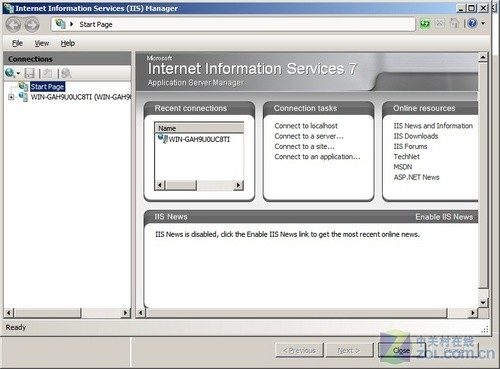The height and width of the screenshot is (369, 500).
Task: Open IIS News and Information link
Action: click(x=433, y=126)
